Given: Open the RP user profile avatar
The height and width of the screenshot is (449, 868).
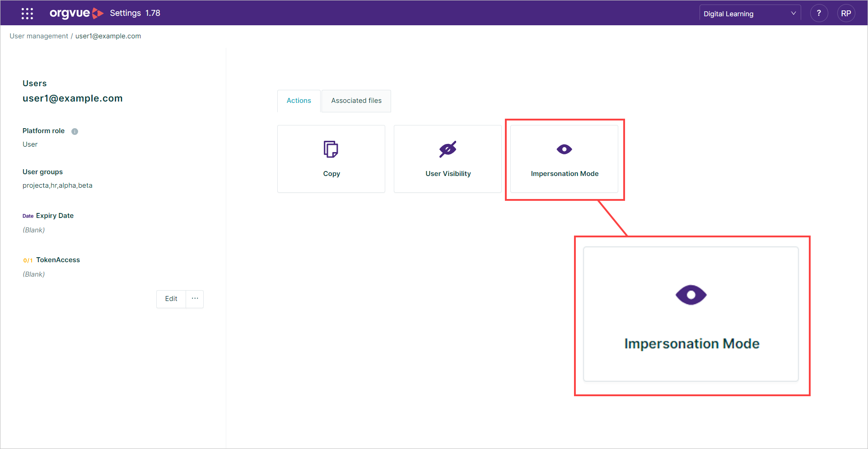Looking at the screenshot, I should pos(846,14).
